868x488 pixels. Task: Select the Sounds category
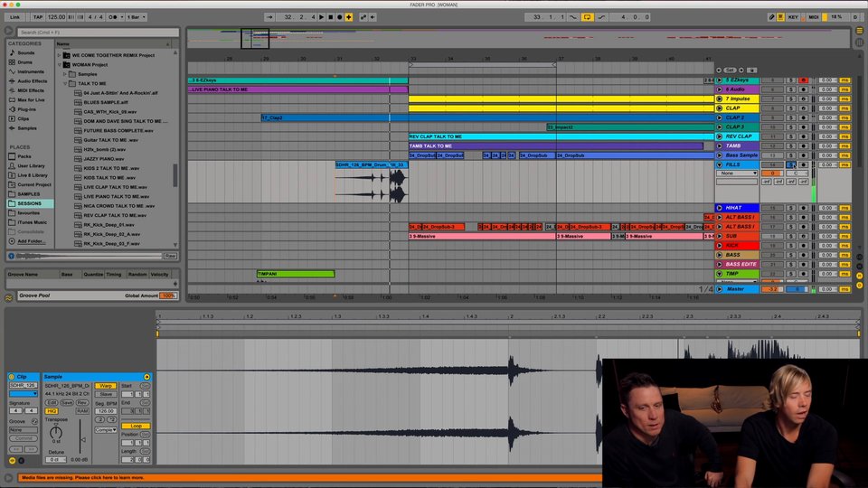point(25,52)
